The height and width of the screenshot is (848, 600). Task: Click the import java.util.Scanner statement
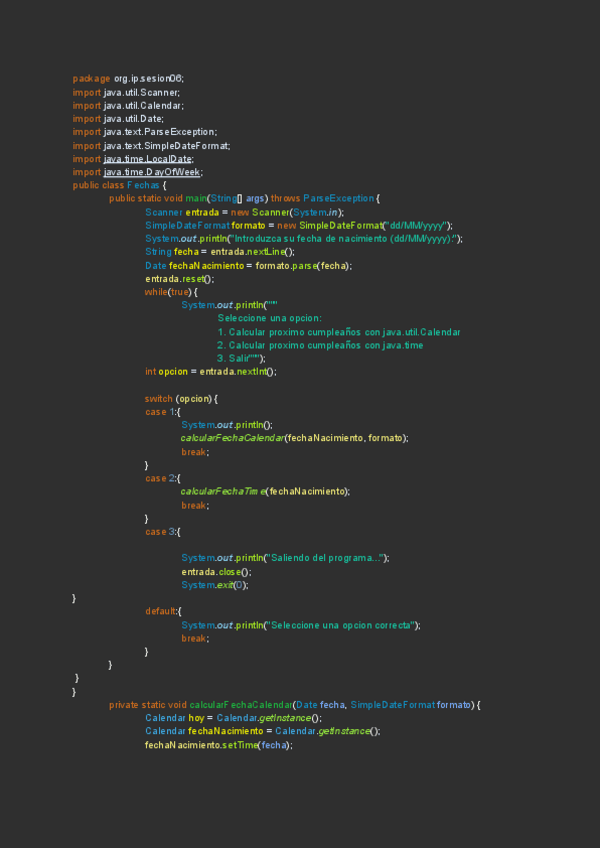point(126,92)
